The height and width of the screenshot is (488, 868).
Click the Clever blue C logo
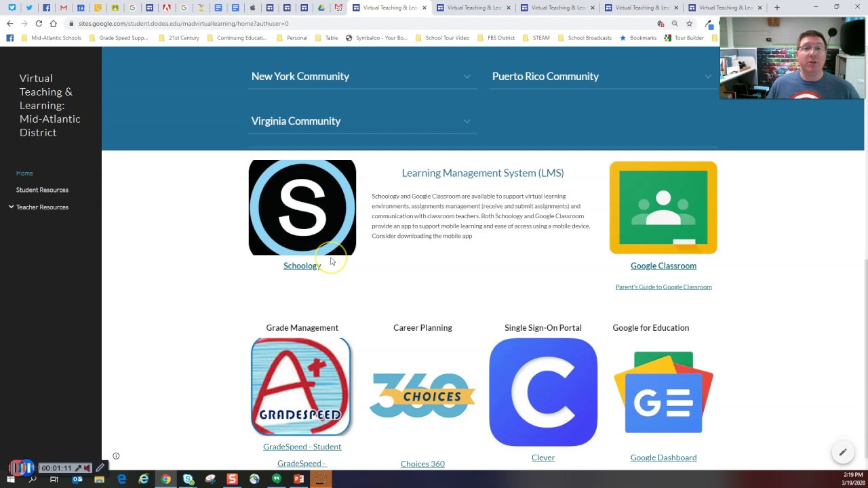click(x=543, y=392)
